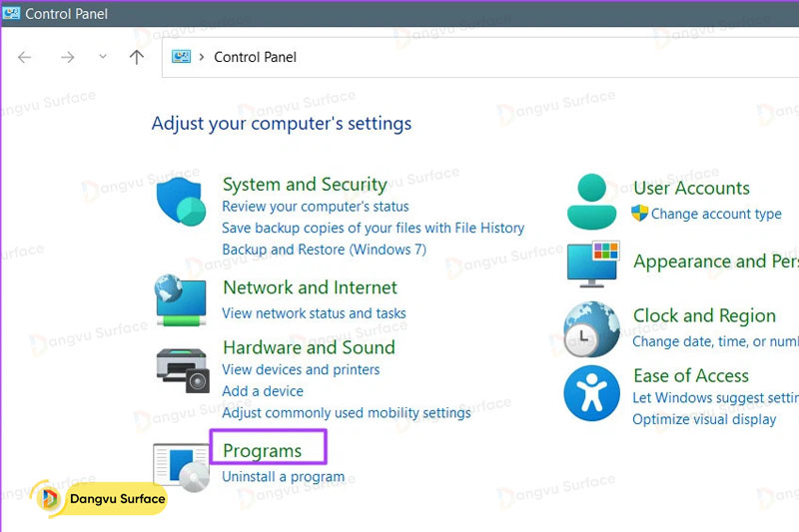Screen dimensions: 799x532
Task: Click the Control Panel icon in address bar
Action: coord(181,57)
